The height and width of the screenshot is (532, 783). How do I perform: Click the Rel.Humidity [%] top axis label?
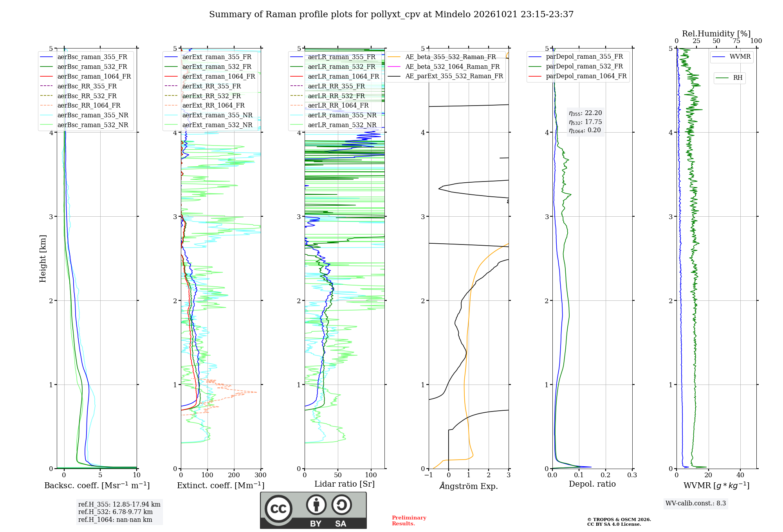tap(716, 34)
